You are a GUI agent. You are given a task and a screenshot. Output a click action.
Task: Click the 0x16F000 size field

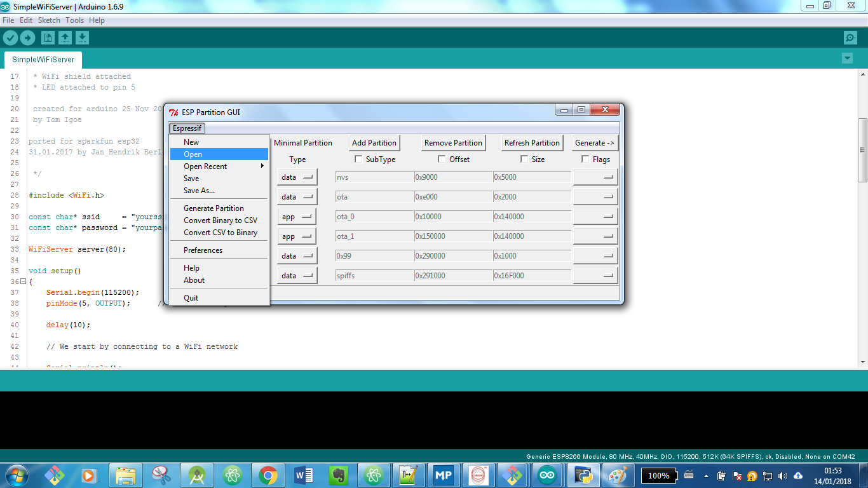pyautogui.click(x=532, y=276)
